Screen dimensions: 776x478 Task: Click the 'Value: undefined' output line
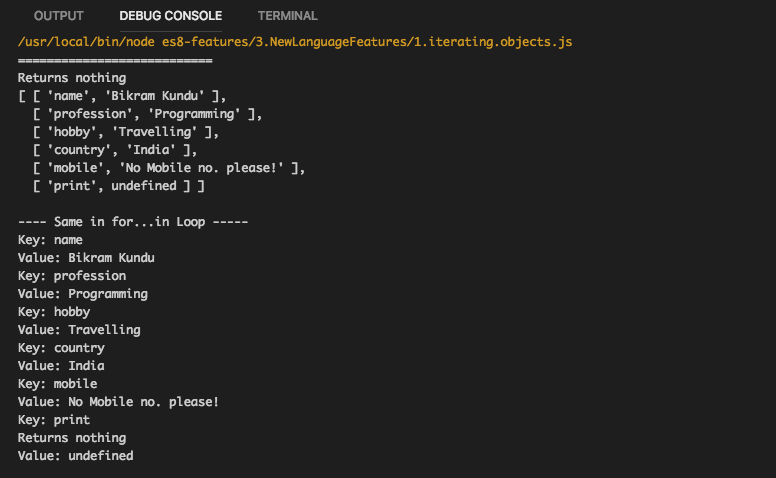click(75, 456)
